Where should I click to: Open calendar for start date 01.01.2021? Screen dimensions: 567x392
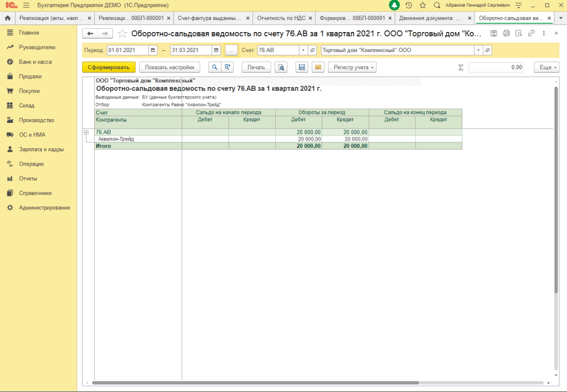[153, 50]
